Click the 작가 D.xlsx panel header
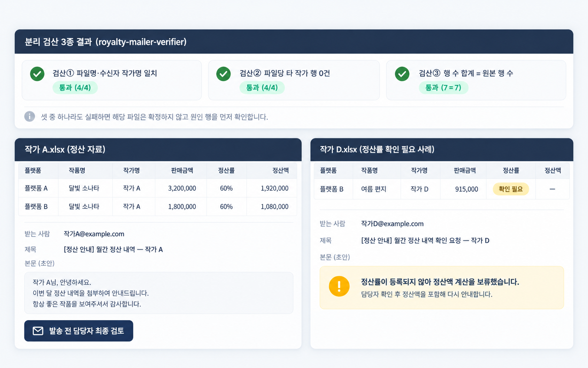The image size is (588, 368). tap(442, 149)
